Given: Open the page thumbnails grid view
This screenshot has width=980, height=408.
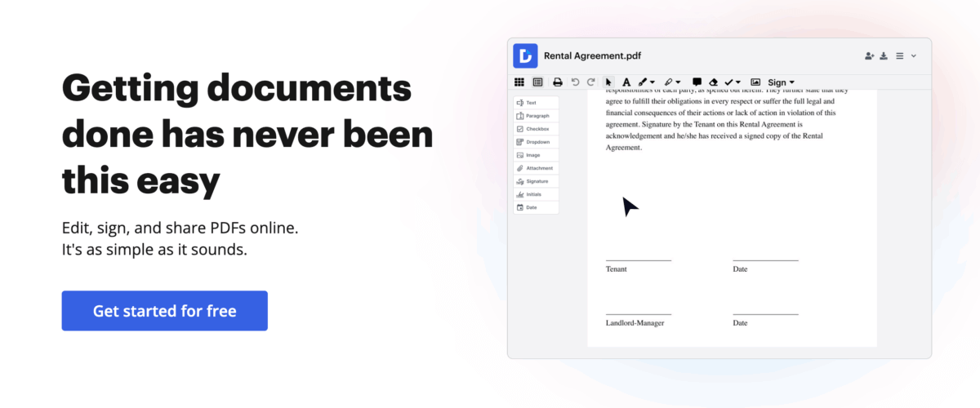Looking at the screenshot, I should 519,82.
